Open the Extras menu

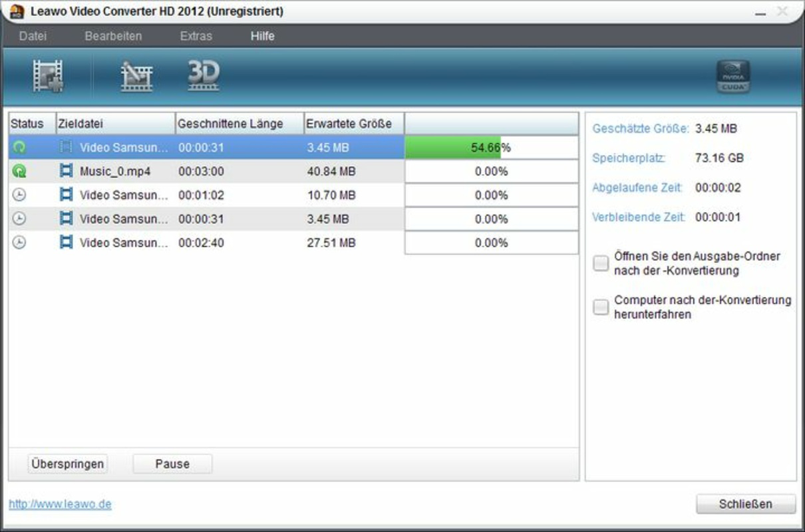(196, 36)
